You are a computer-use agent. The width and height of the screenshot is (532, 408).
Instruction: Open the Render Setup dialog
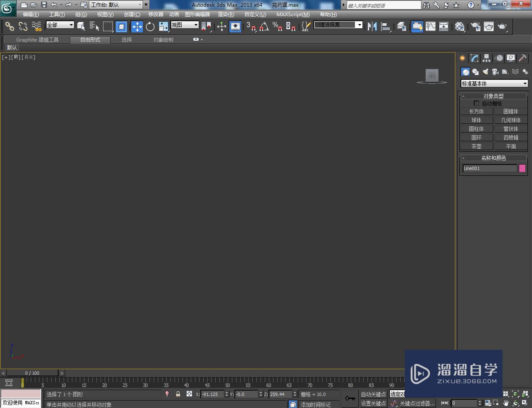(x=475, y=27)
